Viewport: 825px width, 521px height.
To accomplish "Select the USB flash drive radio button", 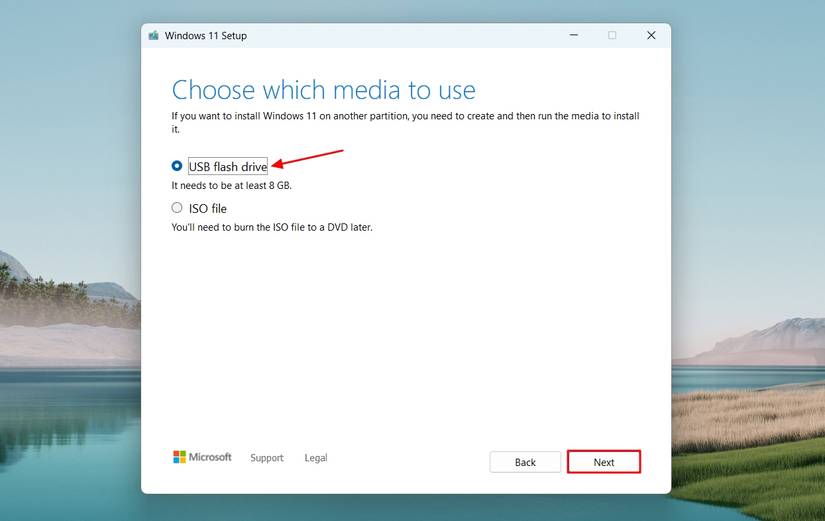I will coord(177,166).
